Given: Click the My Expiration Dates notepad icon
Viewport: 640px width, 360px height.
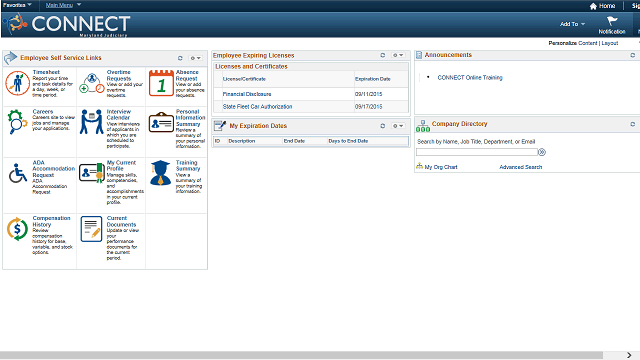Looking at the screenshot, I should (x=220, y=126).
